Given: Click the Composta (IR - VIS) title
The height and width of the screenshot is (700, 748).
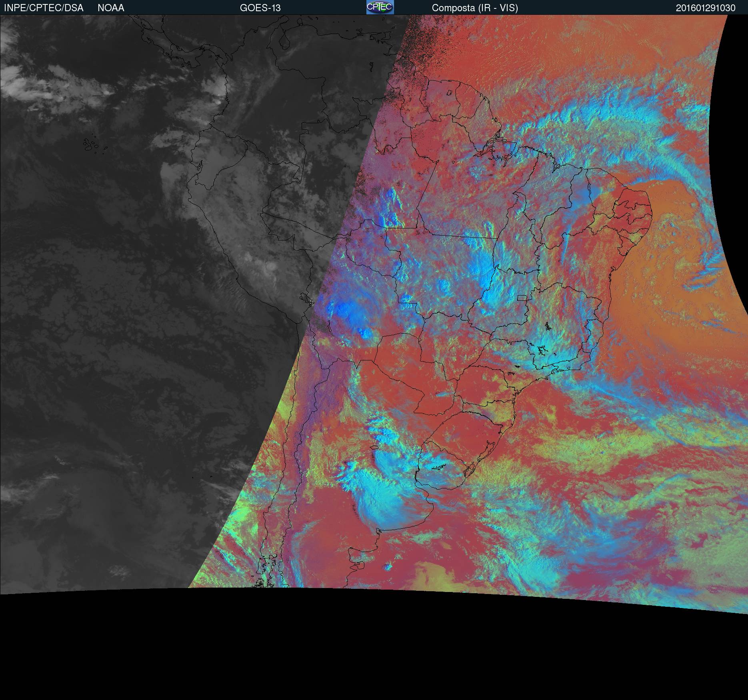Looking at the screenshot, I should [475, 8].
